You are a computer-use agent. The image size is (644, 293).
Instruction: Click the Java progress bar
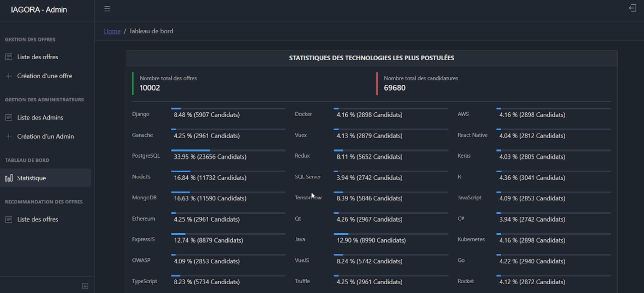[391, 234]
